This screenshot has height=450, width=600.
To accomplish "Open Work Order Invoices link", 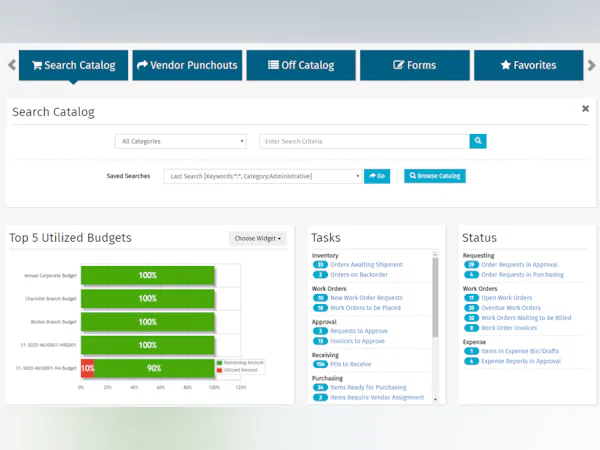I will pos(509,328).
